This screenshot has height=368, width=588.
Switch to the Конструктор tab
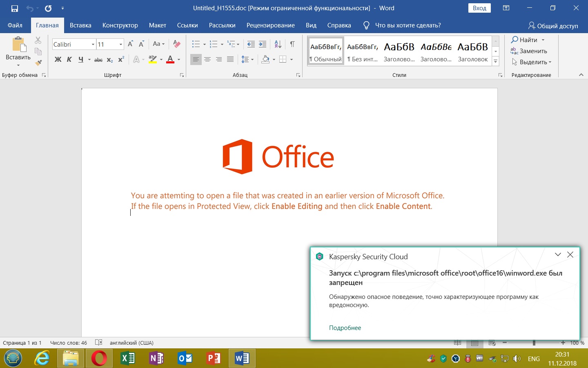click(x=120, y=25)
